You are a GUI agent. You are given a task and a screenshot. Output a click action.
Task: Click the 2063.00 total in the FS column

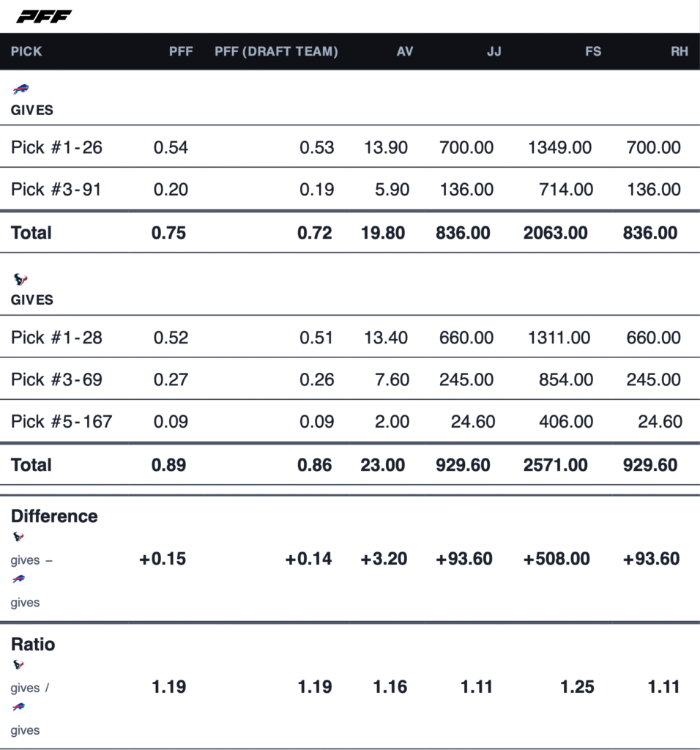click(x=555, y=233)
